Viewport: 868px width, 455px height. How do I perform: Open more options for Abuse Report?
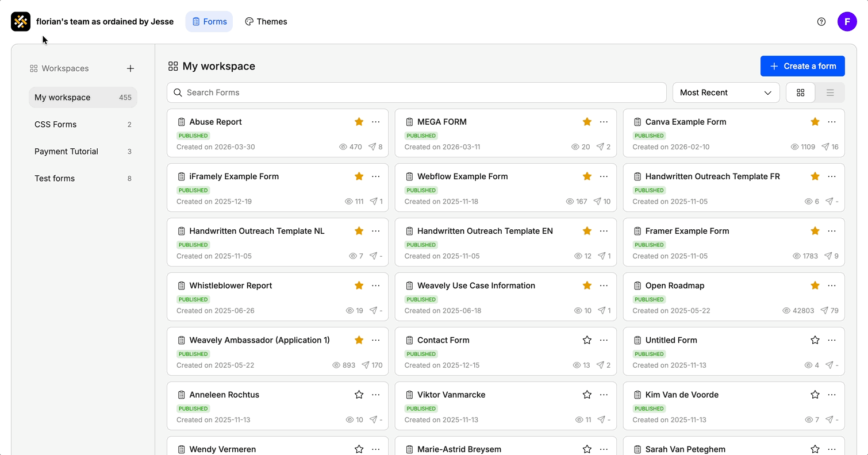point(376,122)
